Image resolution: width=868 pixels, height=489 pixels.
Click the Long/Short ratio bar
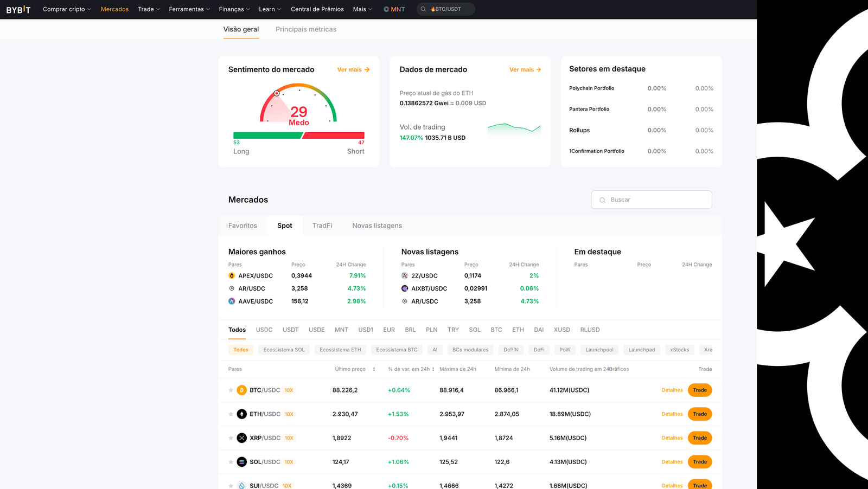pos(298,136)
